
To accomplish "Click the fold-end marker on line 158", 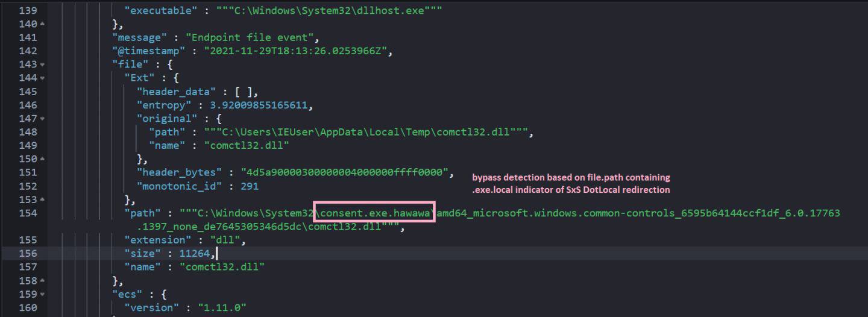I will (42, 281).
